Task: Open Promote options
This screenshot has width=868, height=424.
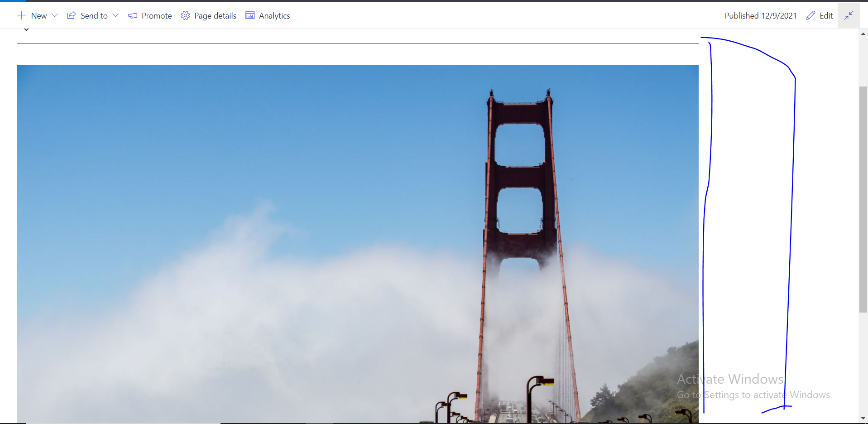Action: pos(157,16)
